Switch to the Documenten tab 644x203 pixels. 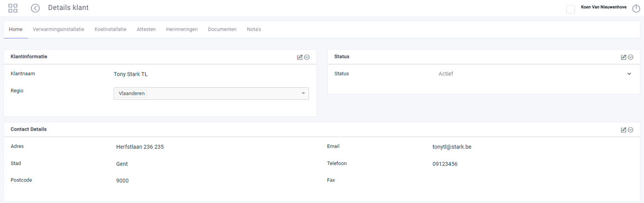point(222,29)
